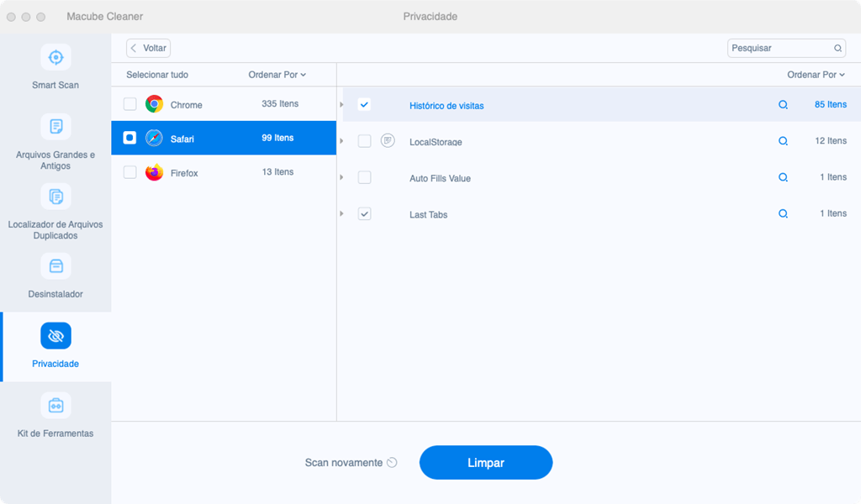Click the LocalStorage label

436,142
